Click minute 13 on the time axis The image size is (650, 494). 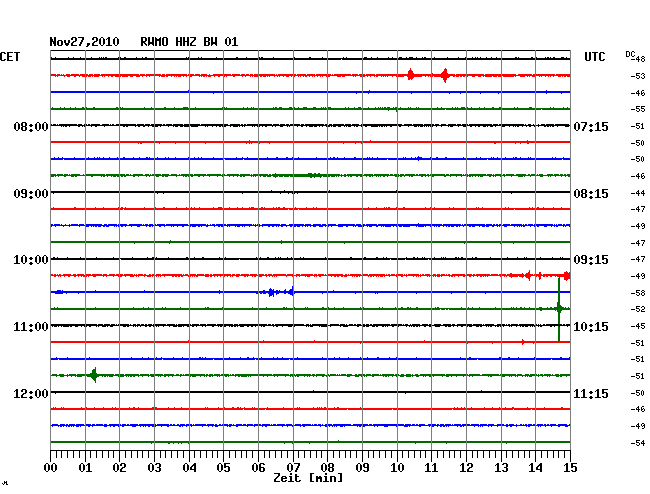click(501, 467)
